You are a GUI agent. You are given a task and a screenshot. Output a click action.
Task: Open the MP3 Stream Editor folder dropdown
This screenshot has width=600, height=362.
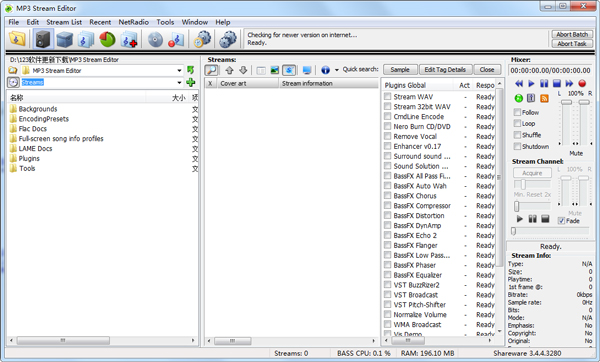coord(179,70)
